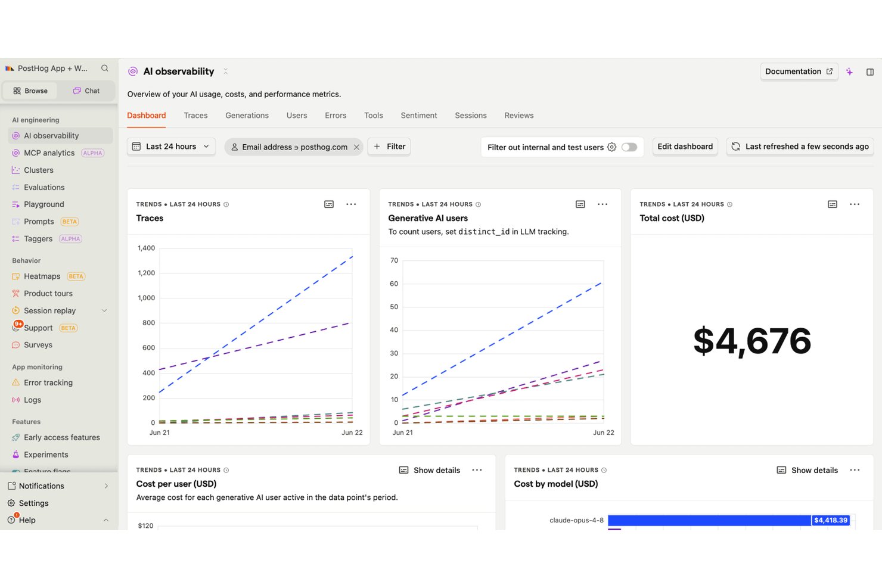
Task: Toggle Filter out internal and test users
Action: pyautogui.click(x=629, y=147)
